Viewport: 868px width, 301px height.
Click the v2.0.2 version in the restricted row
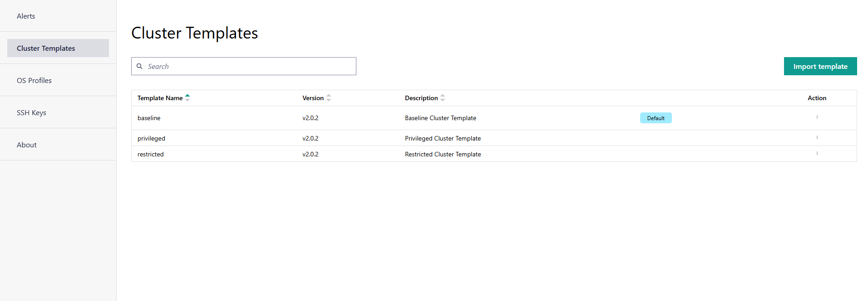tap(311, 154)
